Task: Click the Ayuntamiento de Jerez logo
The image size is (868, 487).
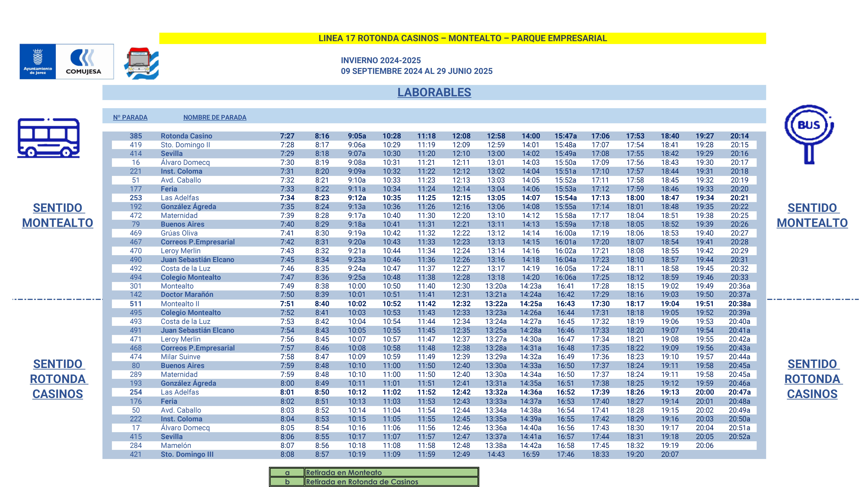Action: 38,61
